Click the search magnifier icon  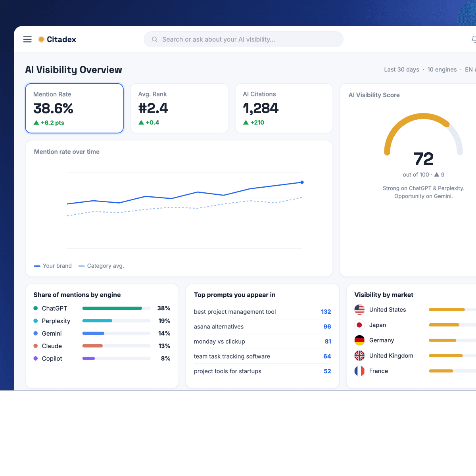pyautogui.click(x=155, y=39)
